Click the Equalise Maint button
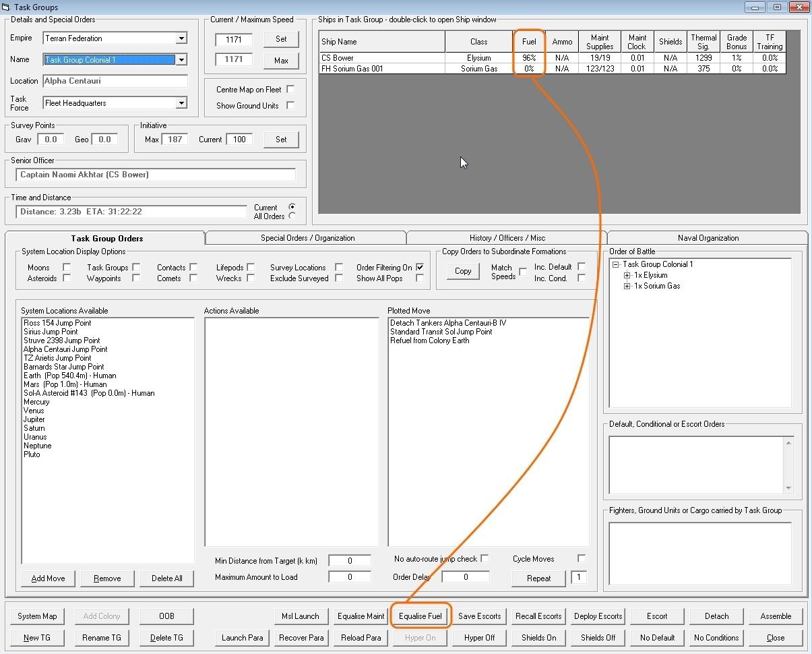 361,616
